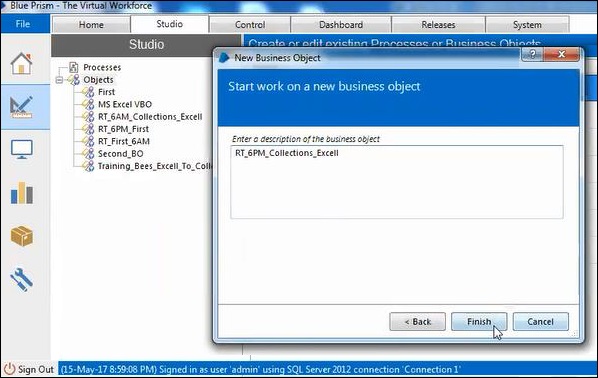Collapse the Objects tree node

point(59,80)
